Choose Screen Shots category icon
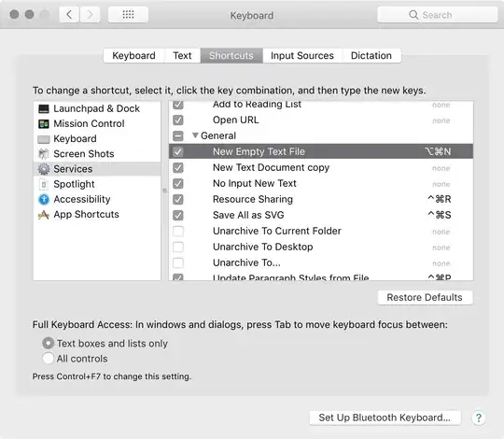Screen dimensions: 504x439 [44, 154]
